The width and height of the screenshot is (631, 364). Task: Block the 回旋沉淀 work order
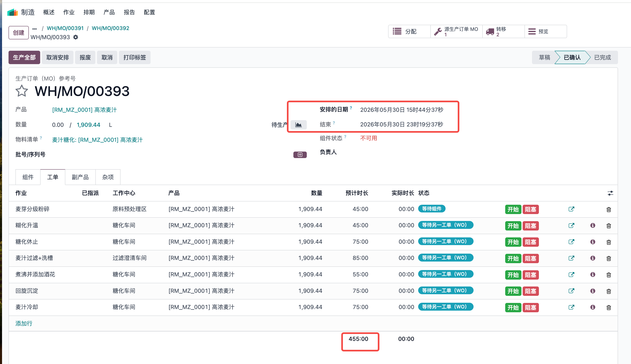(x=531, y=291)
